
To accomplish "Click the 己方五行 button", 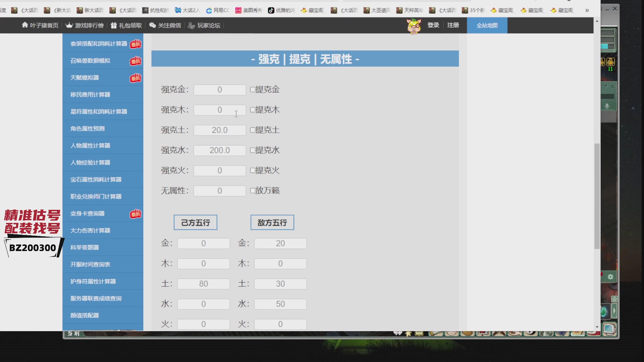I will pos(195,222).
